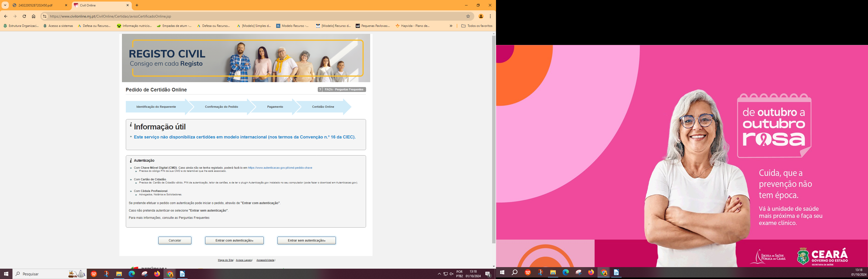The width and height of the screenshot is (868, 279).
Task: Open the Chrome three-dot menu
Action: 490,16
